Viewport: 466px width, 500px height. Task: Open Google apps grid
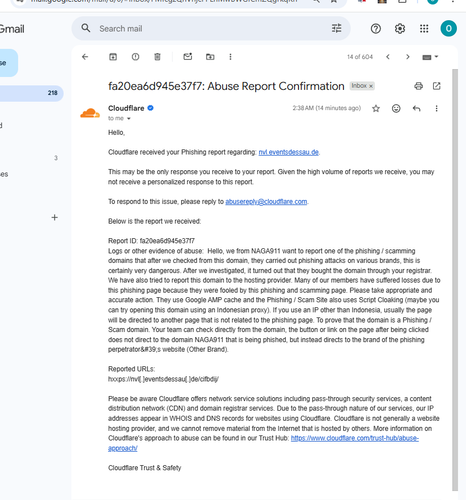tap(424, 29)
